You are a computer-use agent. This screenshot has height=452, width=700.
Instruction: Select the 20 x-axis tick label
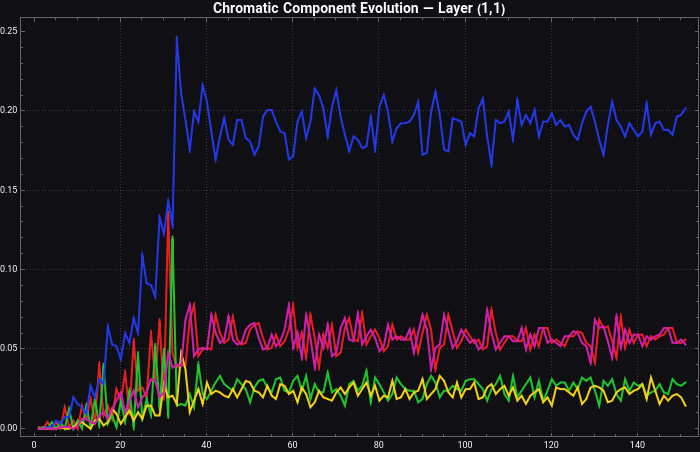pos(120,444)
